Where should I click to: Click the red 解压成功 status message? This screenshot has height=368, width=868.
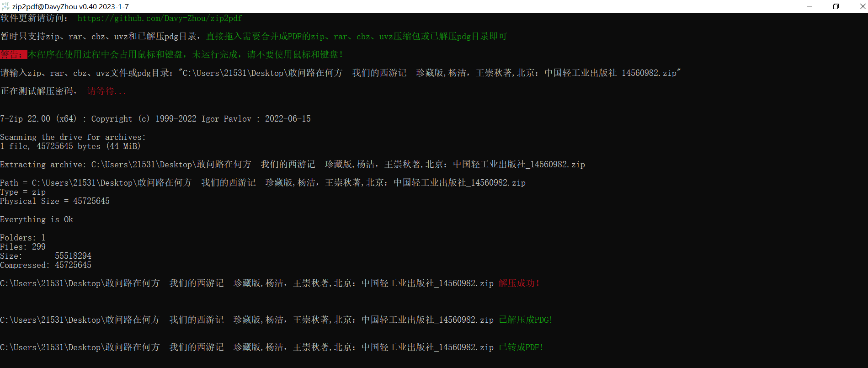point(519,283)
